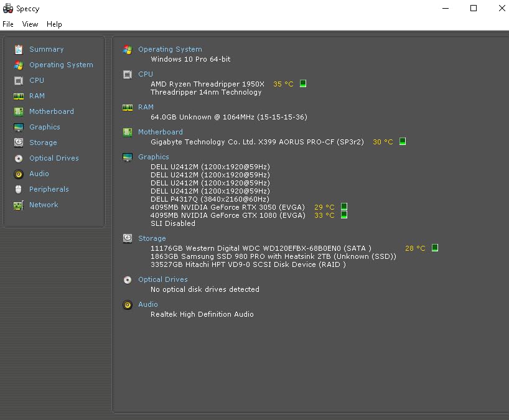
Task: Click the Motherboard temperature status indicator icon
Action: 403,141
